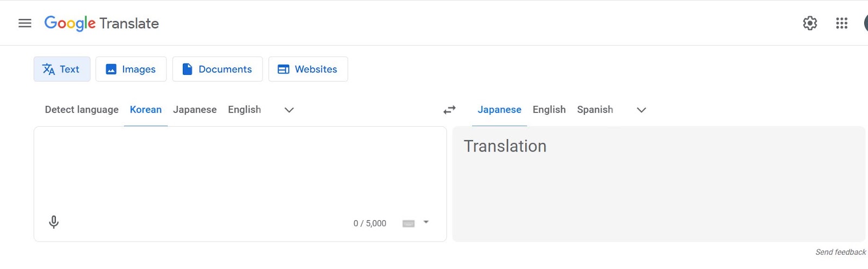Click the Send feedback link
Viewport: 868px width, 269px height.
(x=840, y=252)
